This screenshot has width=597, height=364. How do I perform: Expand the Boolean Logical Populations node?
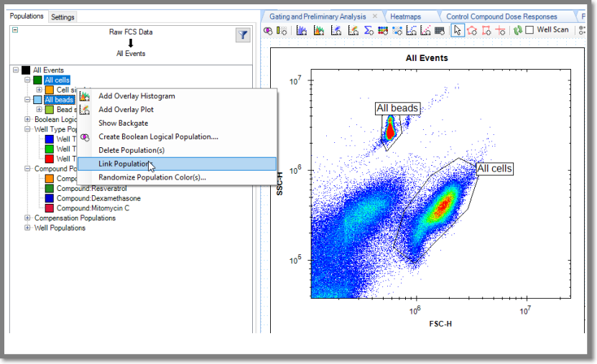pos(27,119)
